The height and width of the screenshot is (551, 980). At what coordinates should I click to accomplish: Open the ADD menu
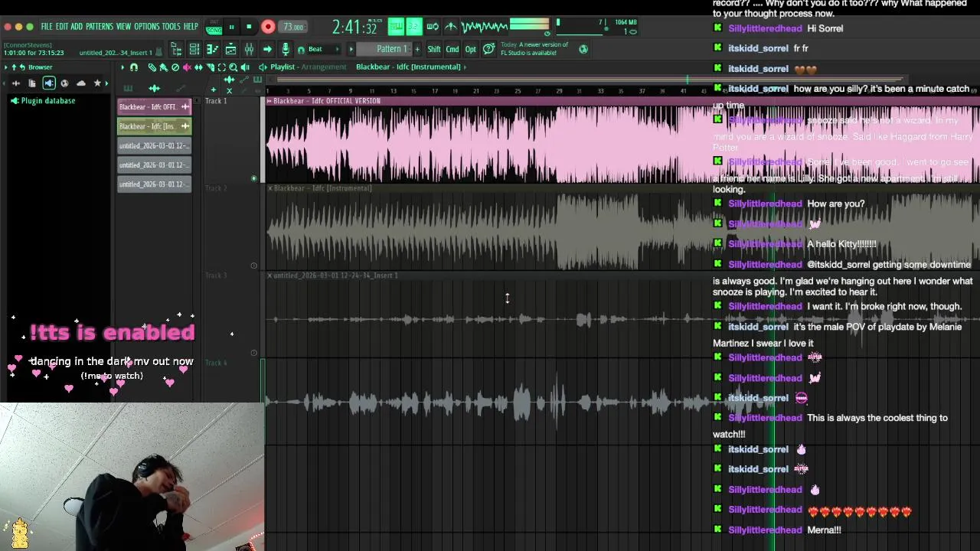(77, 27)
